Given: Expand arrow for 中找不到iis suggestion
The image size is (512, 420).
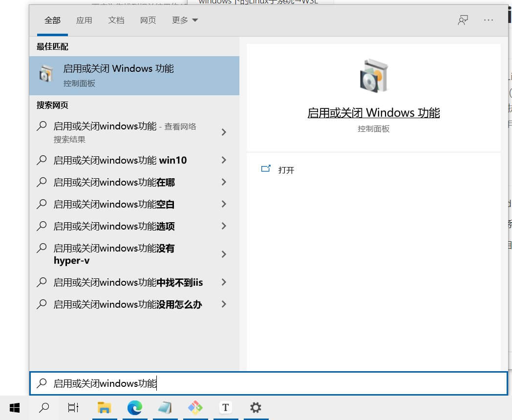Looking at the screenshot, I should pos(224,282).
